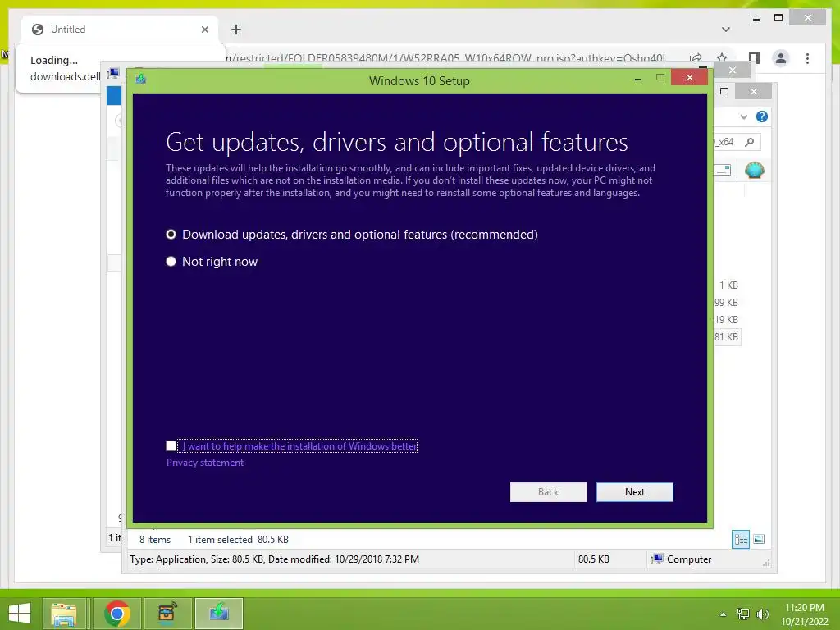
Task: Minimize the Windows 10 Setup window
Action: coord(637,79)
